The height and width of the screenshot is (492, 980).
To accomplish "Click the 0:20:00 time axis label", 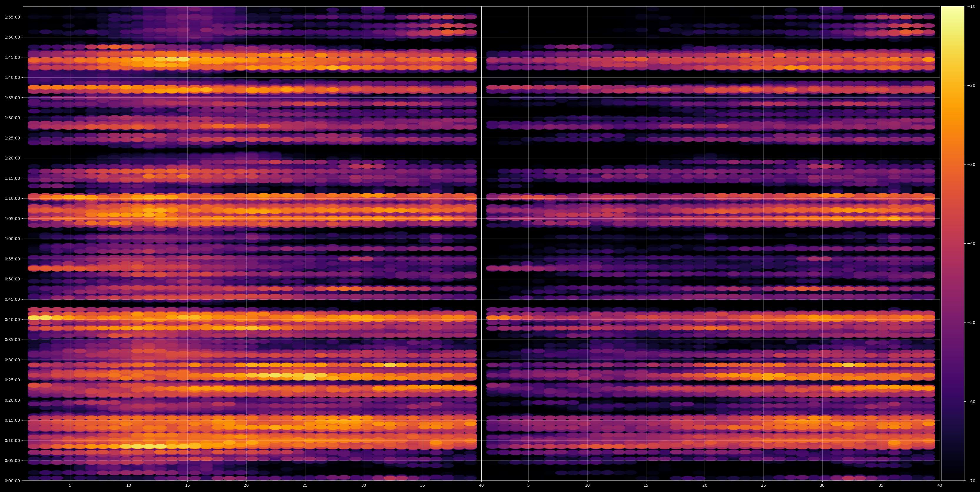I will tap(12, 400).
